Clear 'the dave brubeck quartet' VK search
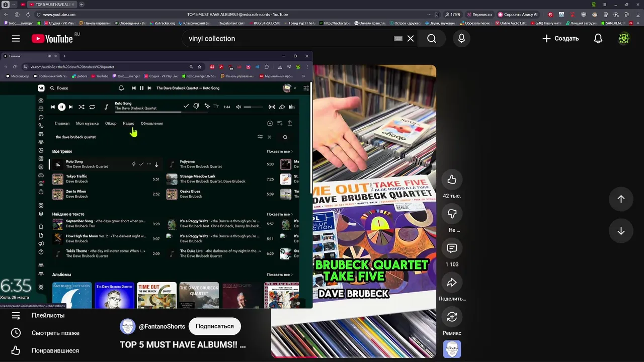This screenshot has height=362, width=644. click(x=269, y=137)
